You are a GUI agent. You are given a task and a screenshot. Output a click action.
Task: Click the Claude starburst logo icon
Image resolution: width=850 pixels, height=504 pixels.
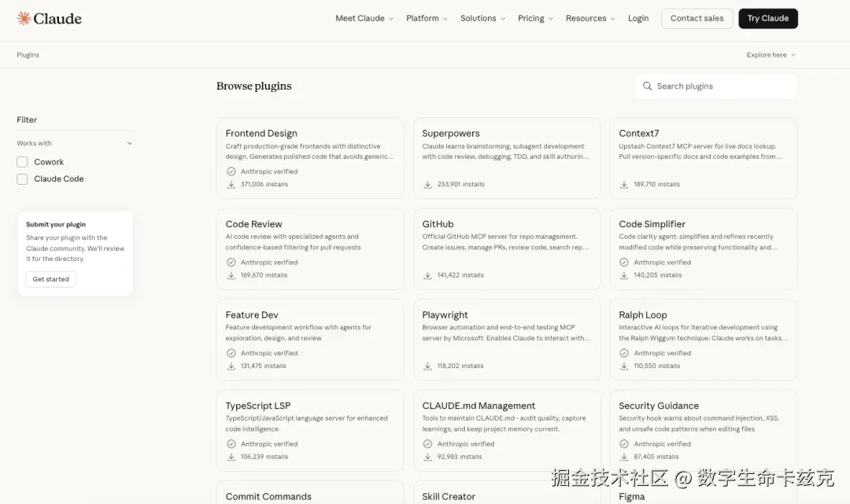(24, 18)
